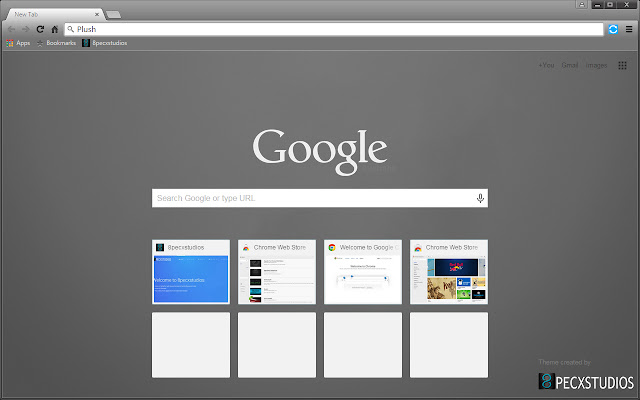Click the Google logo
The height and width of the screenshot is (400, 640).
point(320,152)
